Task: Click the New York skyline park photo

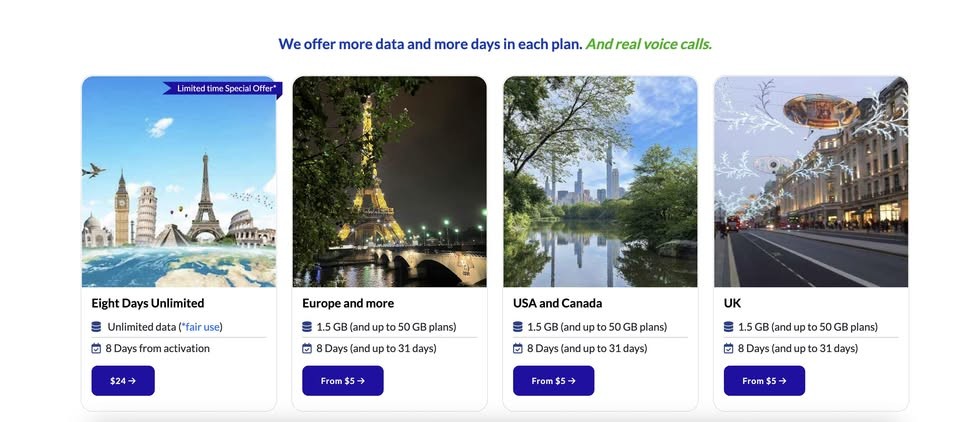Action: click(x=600, y=182)
